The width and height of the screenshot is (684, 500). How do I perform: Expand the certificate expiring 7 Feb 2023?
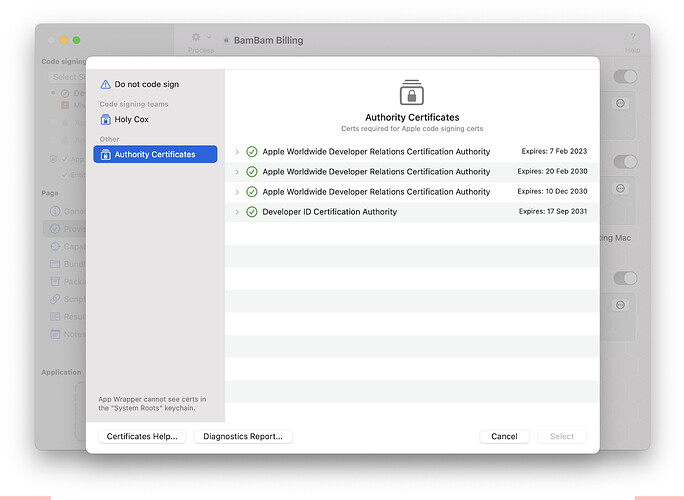(237, 152)
